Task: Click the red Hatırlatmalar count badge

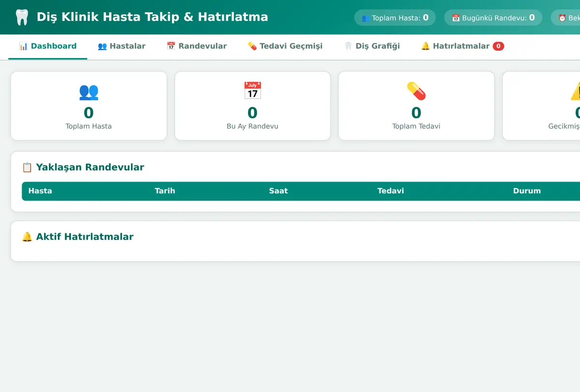Action: [498, 46]
